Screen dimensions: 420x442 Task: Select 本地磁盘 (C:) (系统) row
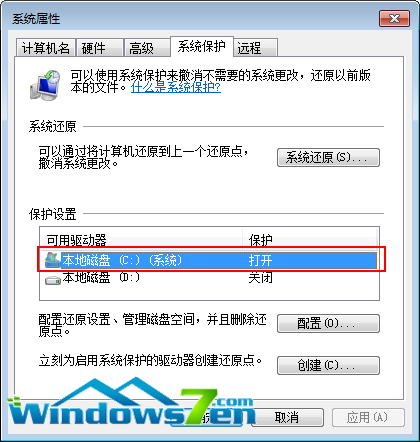tap(211, 260)
